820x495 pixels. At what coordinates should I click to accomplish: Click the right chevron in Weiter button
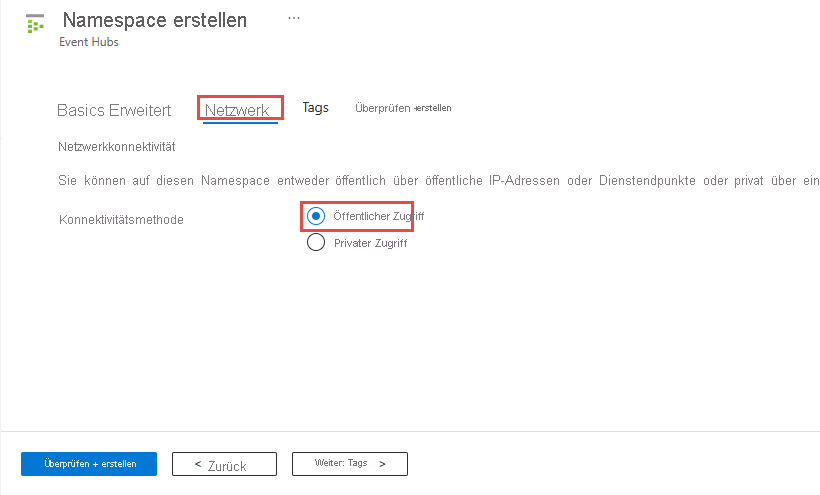click(x=383, y=464)
